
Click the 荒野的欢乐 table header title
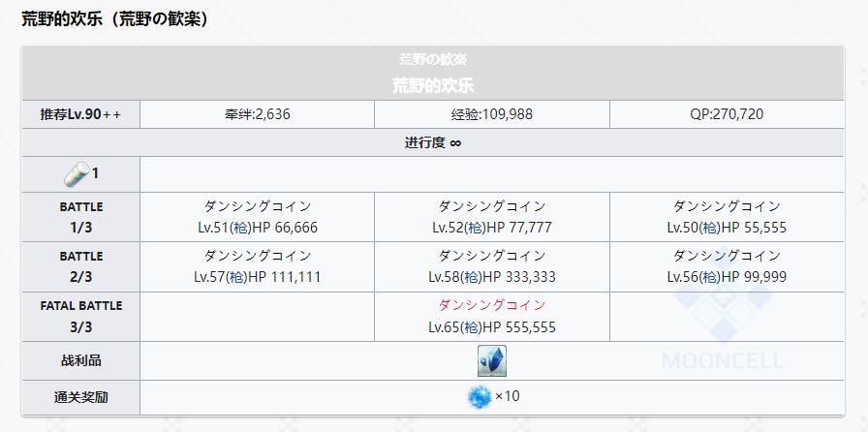coord(433,84)
